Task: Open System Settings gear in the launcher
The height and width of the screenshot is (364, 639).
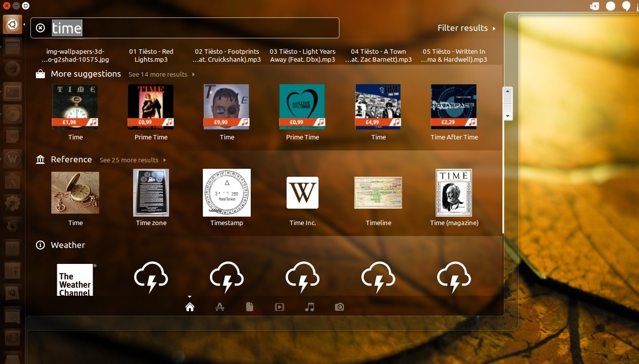Action: click(x=12, y=203)
